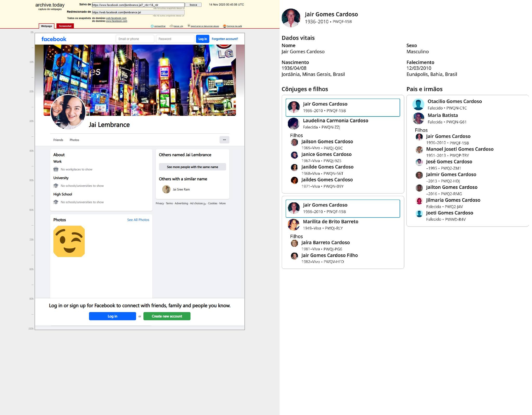
Task: Select Marilita de Brito Barreto's record
Action: pyautogui.click(x=330, y=222)
